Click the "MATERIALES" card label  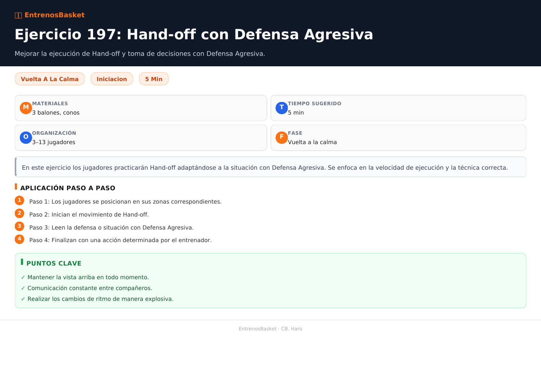coord(50,103)
